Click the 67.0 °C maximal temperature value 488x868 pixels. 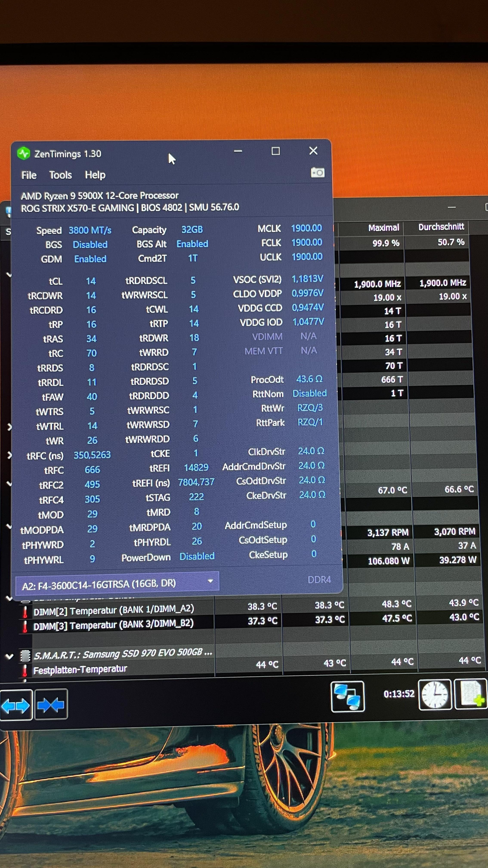tap(392, 490)
